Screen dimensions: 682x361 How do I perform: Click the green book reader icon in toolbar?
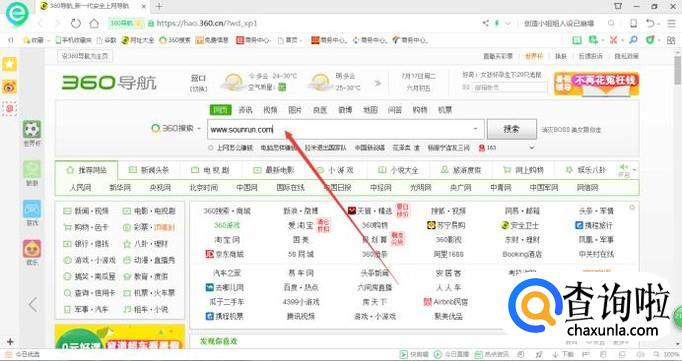(577, 40)
